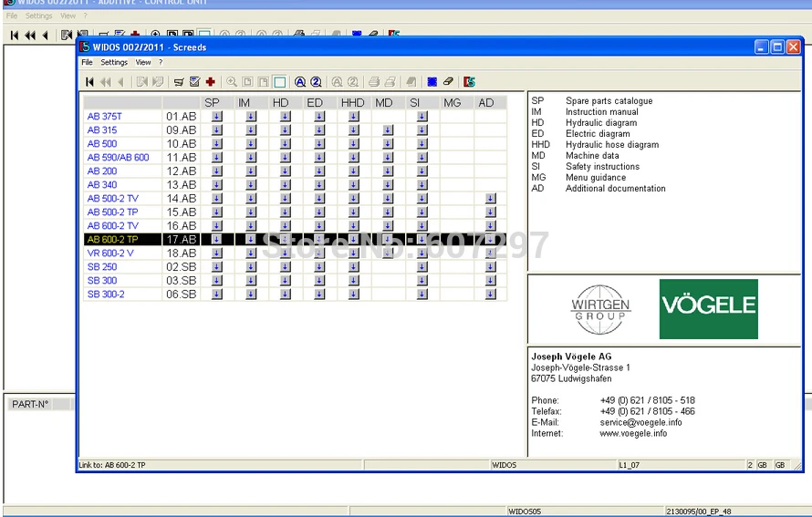
Task: Click the magnifier zoom icon in Screeds toolbar
Action: [x=232, y=82]
